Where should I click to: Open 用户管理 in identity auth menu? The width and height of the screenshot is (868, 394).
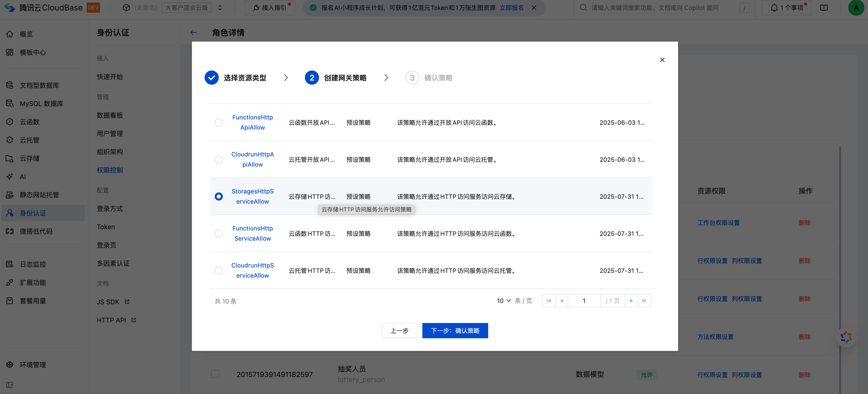coord(110,134)
